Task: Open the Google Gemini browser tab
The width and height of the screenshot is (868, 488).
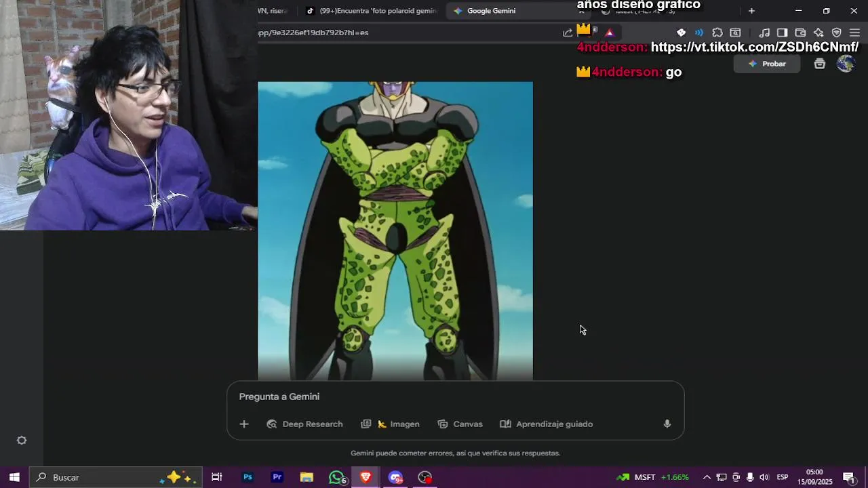Action: [491, 11]
